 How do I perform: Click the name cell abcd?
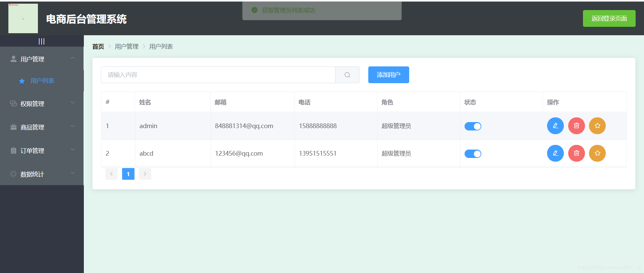tap(146, 153)
